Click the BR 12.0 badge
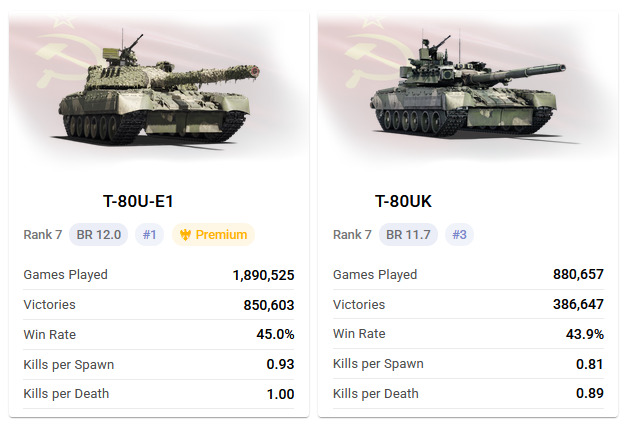The image size is (635, 425). [98, 235]
